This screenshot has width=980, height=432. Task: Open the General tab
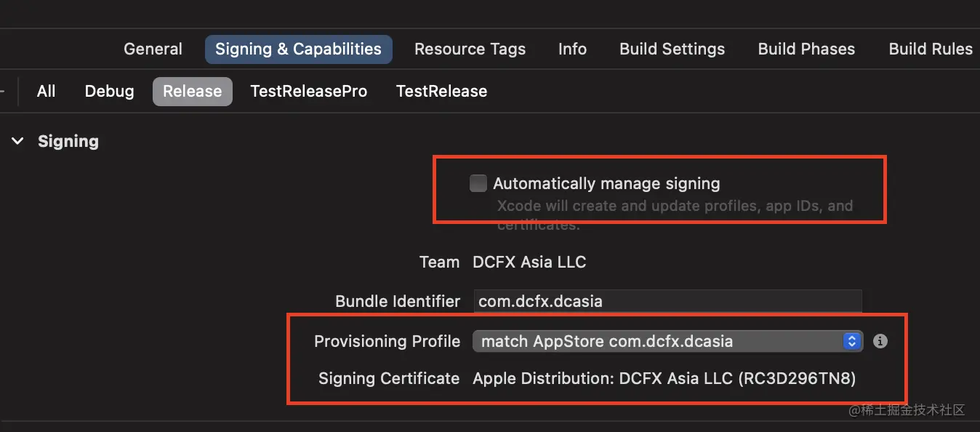click(153, 49)
